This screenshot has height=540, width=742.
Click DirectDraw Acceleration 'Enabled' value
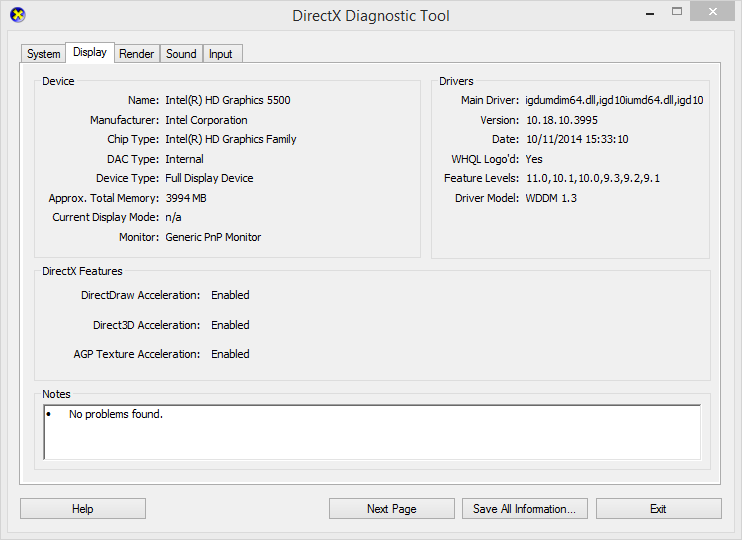coord(230,295)
